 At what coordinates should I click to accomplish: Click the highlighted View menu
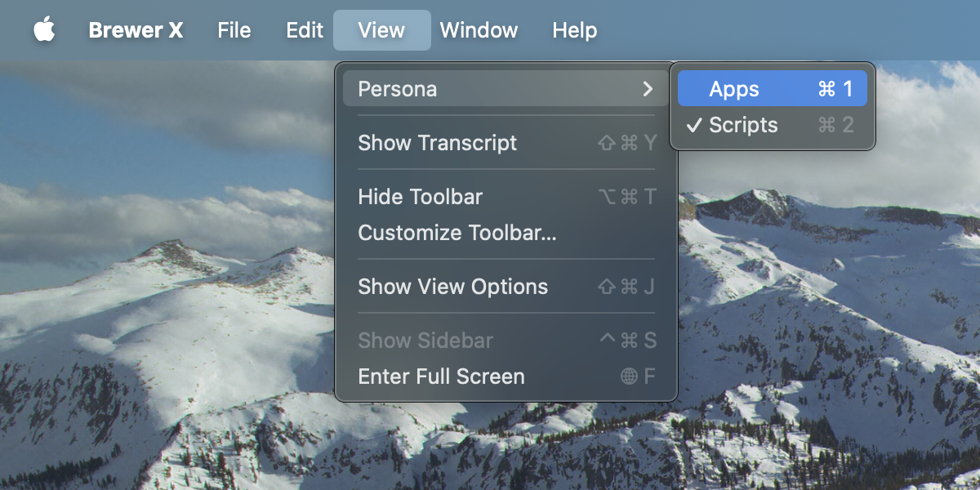point(381,30)
